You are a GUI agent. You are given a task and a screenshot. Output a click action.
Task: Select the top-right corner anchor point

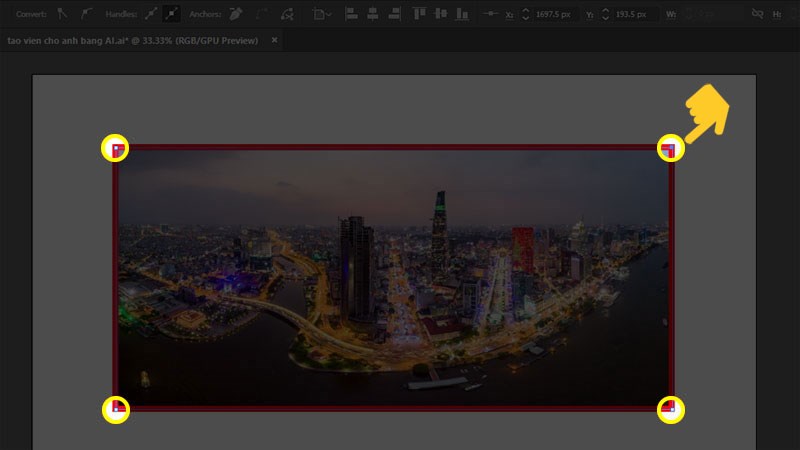pyautogui.click(x=670, y=149)
